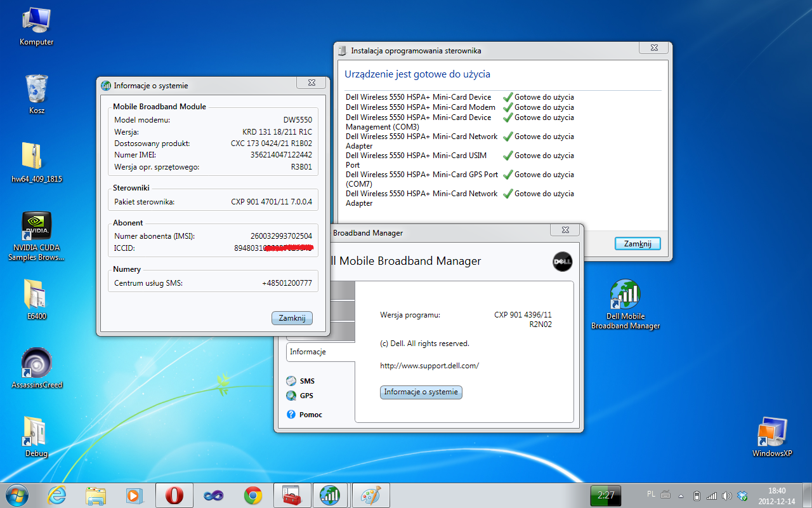Launch Google Chrome from the taskbar
The height and width of the screenshot is (508, 812).
(252, 495)
